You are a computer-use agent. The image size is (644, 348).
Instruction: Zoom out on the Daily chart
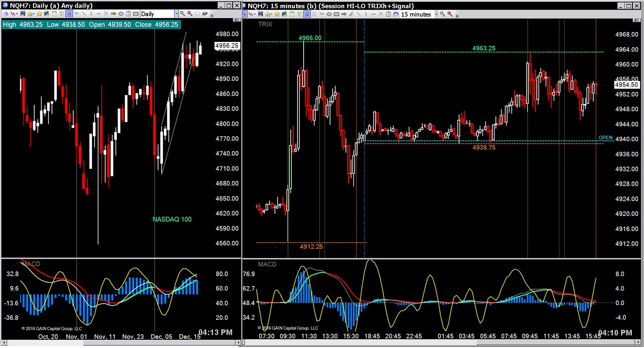coord(190,14)
